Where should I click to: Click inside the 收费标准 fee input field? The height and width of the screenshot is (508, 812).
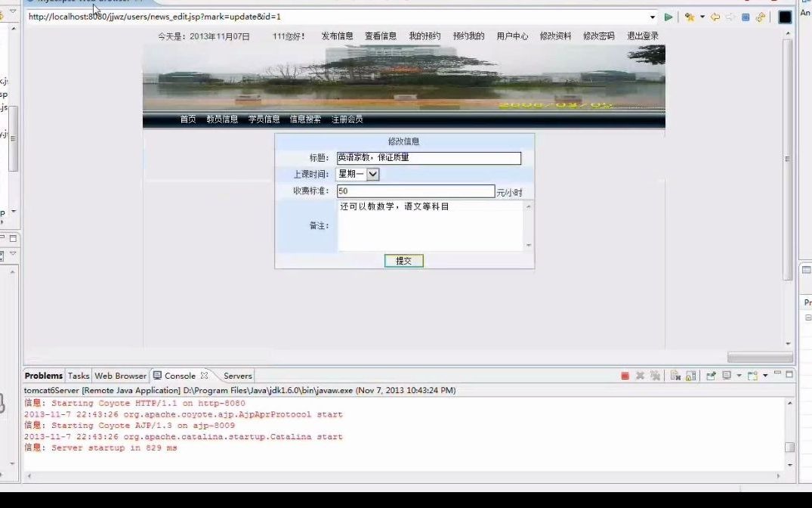[415, 190]
